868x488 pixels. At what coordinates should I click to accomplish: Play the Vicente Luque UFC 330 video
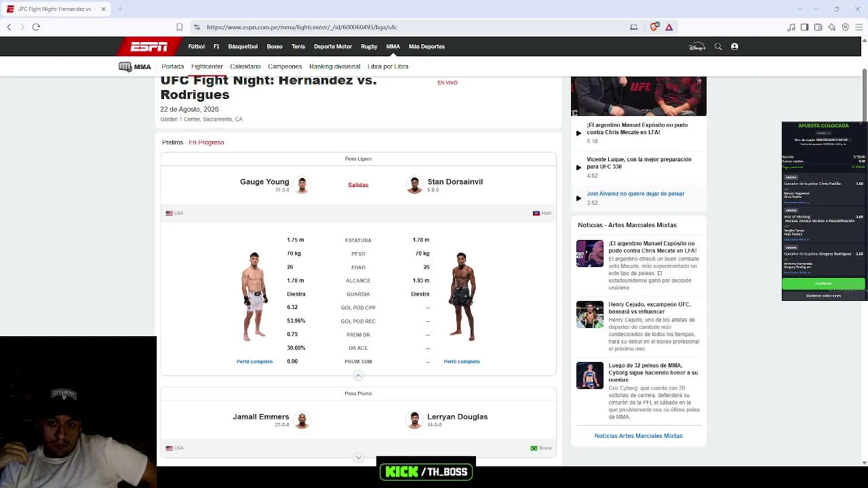click(578, 167)
